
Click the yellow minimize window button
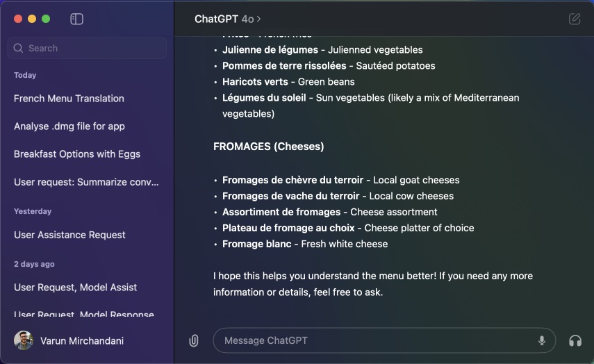pyautogui.click(x=32, y=19)
